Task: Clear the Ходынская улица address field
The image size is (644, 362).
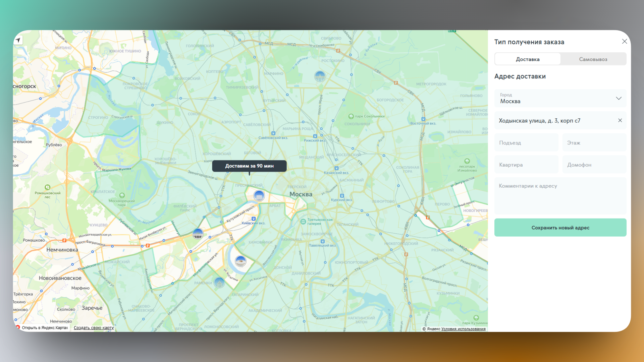Action: [620, 120]
